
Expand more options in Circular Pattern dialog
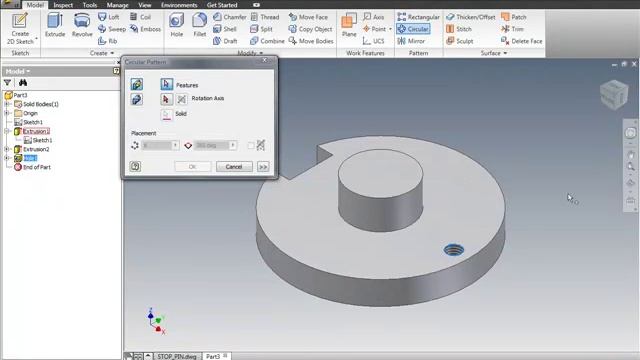[x=263, y=167]
